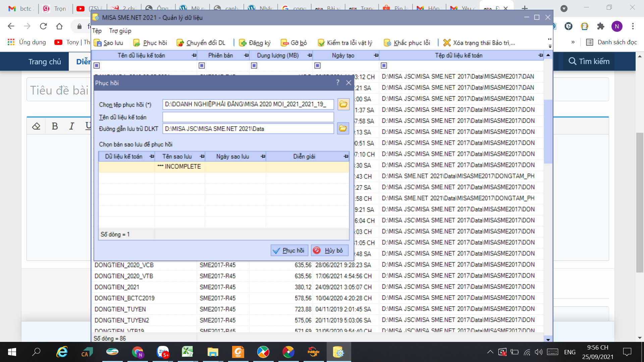Image resolution: width=644 pixels, height=362 pixels.
Task: Click the Bold B icon in editor
Action: (x=55, y=126)
